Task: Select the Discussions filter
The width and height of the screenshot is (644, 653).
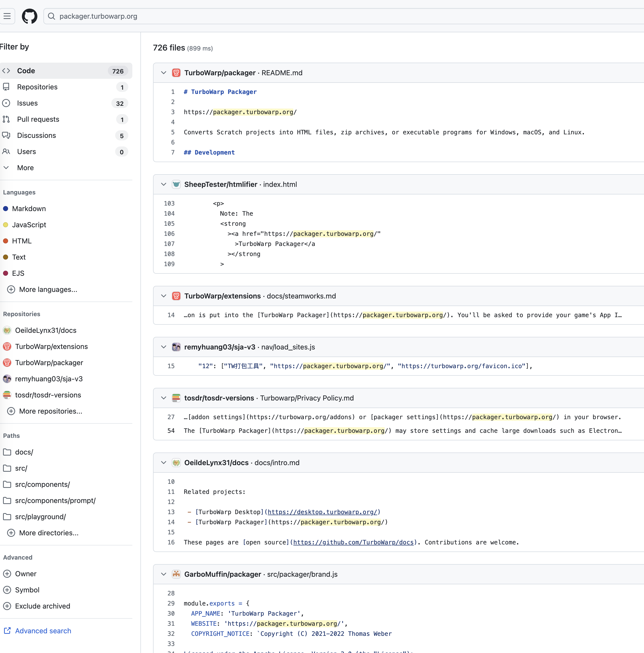Action: tap(66, 136)
